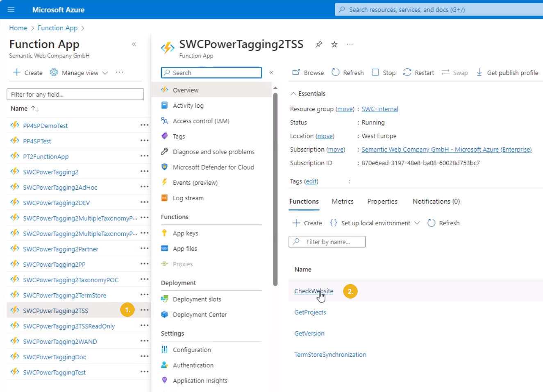Switch to the Notifications (0) tab
543x392 pixels.
(x=436, y=202)
